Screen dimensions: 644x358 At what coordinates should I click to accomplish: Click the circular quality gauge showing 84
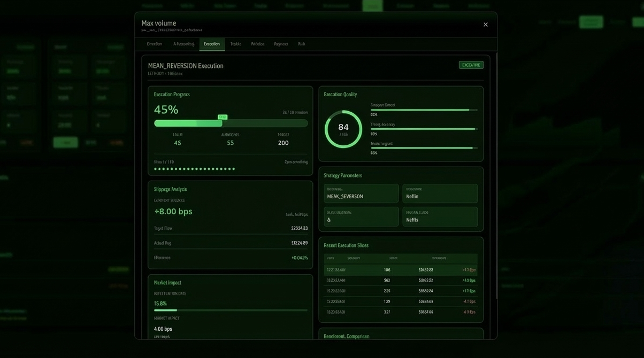(343, 129)
